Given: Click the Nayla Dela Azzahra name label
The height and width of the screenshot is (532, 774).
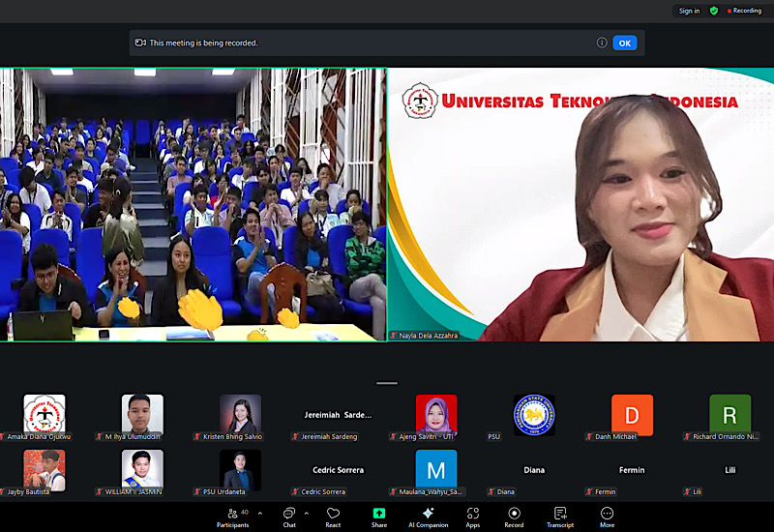Looking at the screenshot, I should [428, 336].
